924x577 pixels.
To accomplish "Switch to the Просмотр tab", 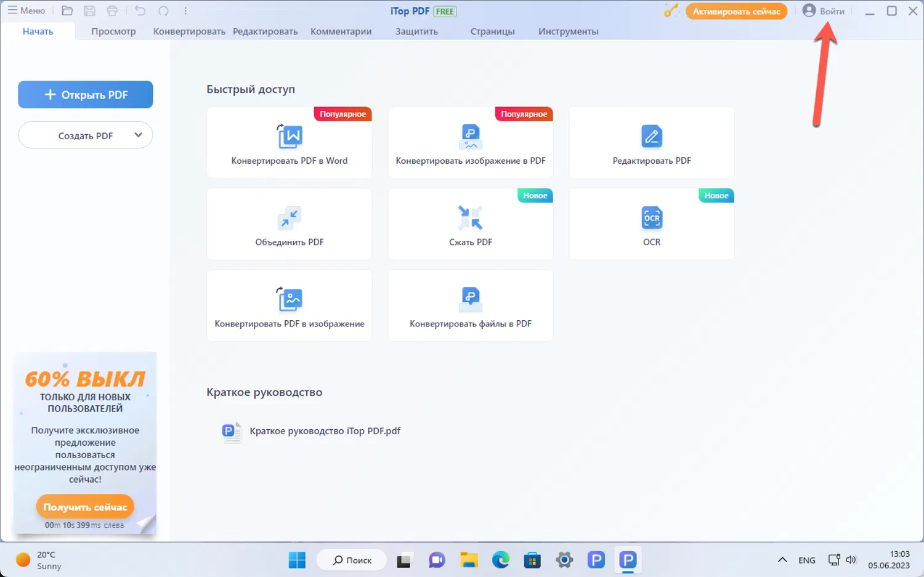I will [113, 31].
